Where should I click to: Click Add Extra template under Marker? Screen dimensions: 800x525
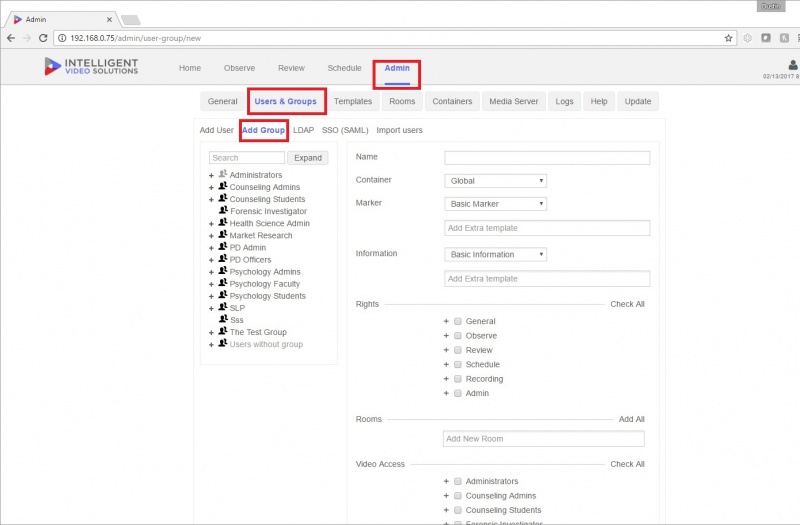point(547,228)
